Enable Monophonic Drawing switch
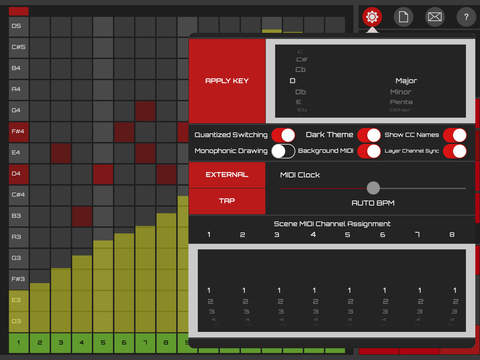Image resolution: width=480 pixels, height=360 pixels. [x=283, y=151]
